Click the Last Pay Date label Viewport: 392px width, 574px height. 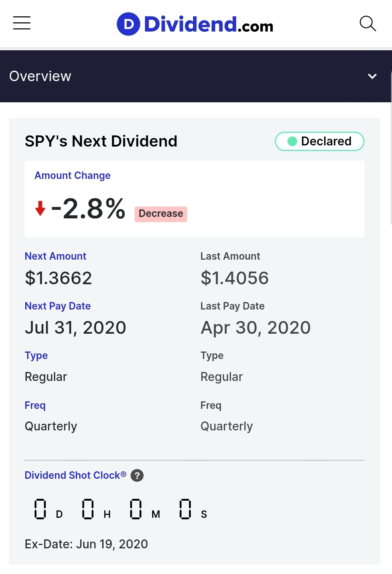(232, 306)
